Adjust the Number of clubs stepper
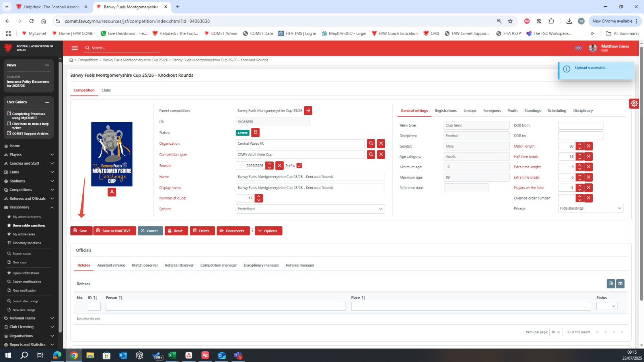Screen dimensions: 644x362 tap(259, 198)
